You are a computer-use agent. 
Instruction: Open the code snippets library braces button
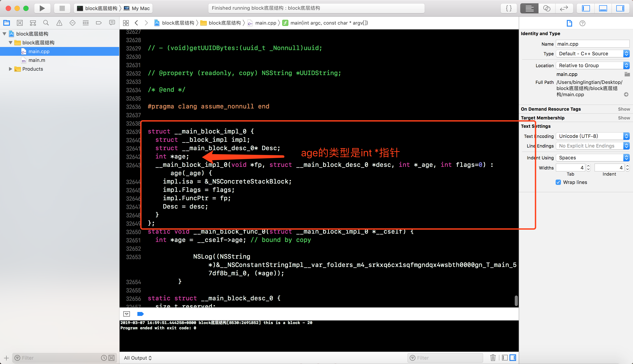(509, 8)
